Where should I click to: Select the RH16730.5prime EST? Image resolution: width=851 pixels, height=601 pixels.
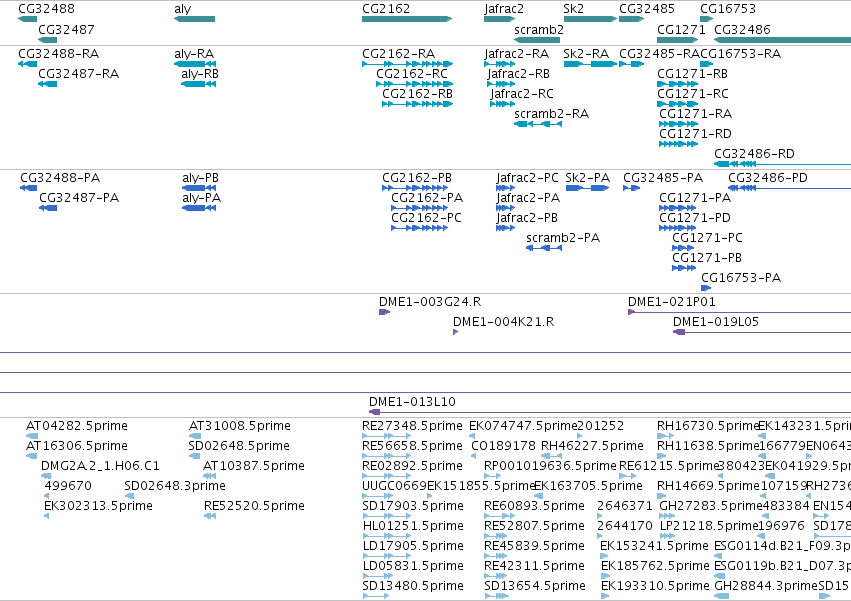[665, 436]
